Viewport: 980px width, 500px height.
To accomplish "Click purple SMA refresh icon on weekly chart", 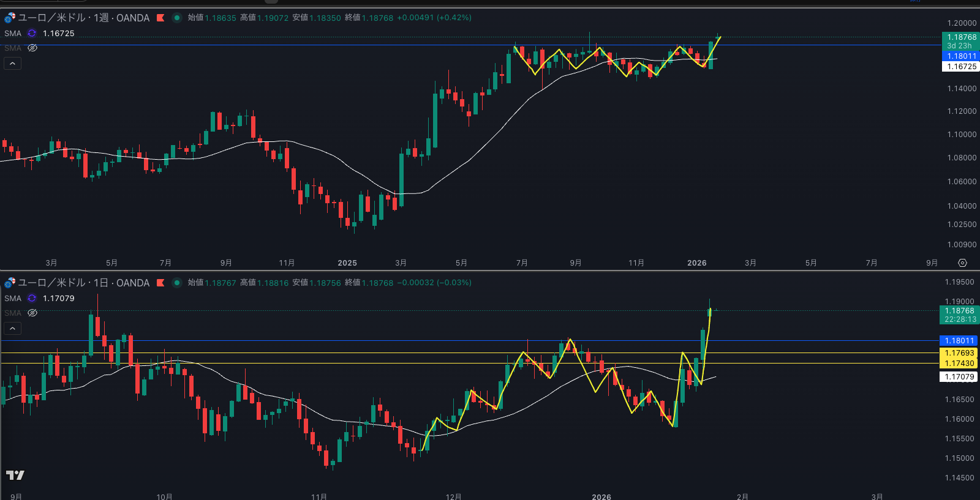I will pyautogui.click(x=32, y=34).
